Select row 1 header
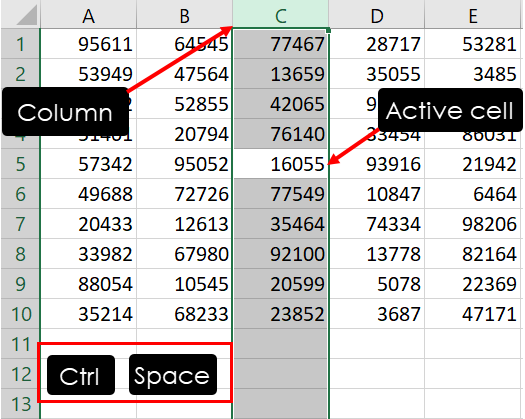The image size is (525, 419). click(20, 44)
